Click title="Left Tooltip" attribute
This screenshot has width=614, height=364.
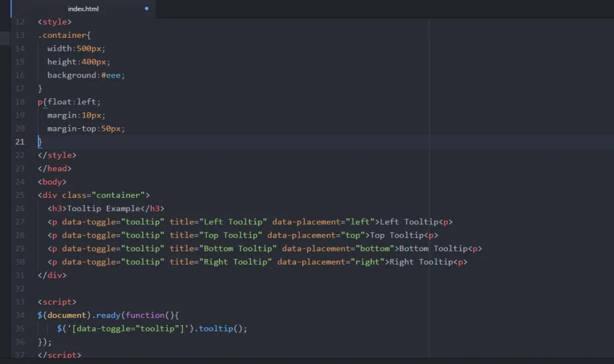click(218, 222)
